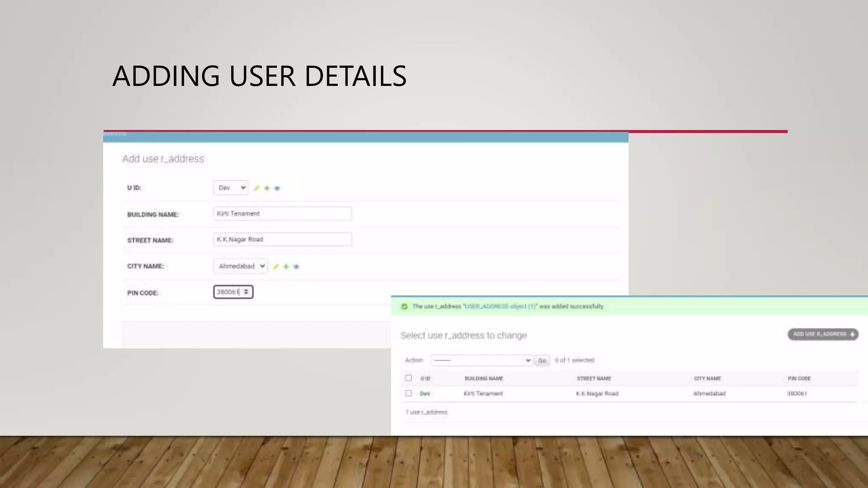Click the pencil edit icon beside City Name
Image resolution: width=868 pixels, height=488 pixels.
tap(276, 266)
